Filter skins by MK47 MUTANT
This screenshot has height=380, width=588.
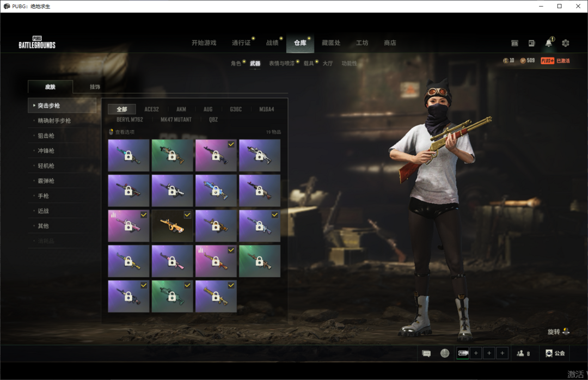tap(176, 120)
